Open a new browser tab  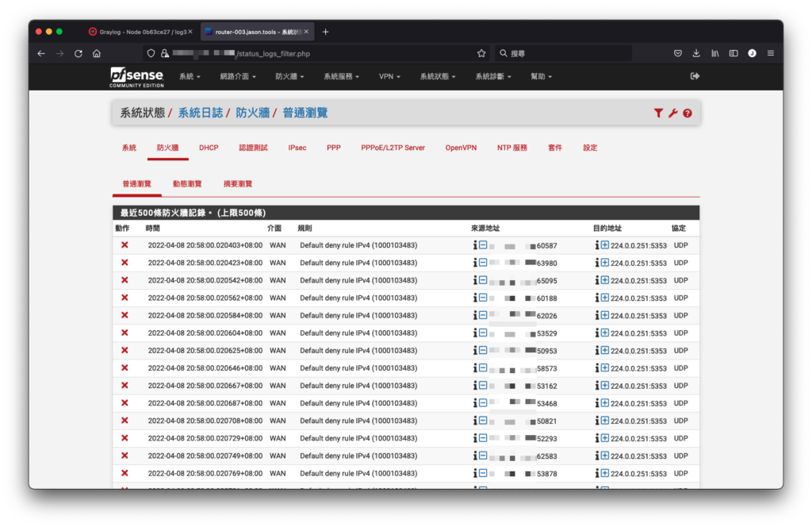click(325, 32)
